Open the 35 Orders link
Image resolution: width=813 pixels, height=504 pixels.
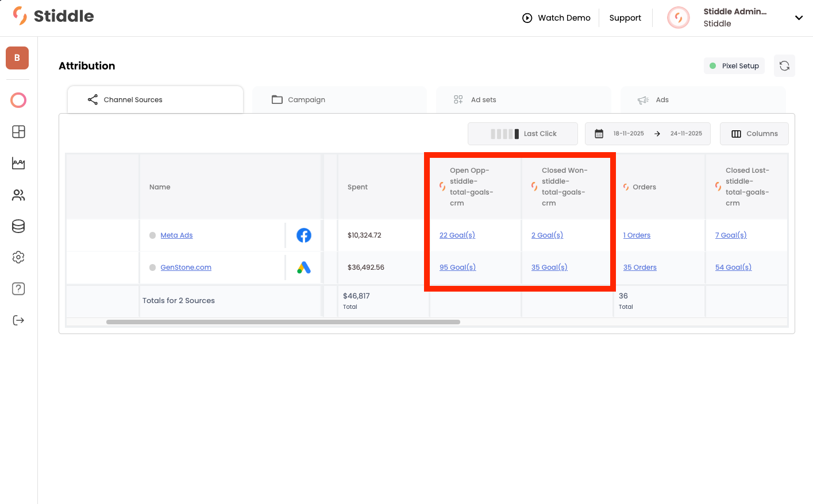coord(640,267)
